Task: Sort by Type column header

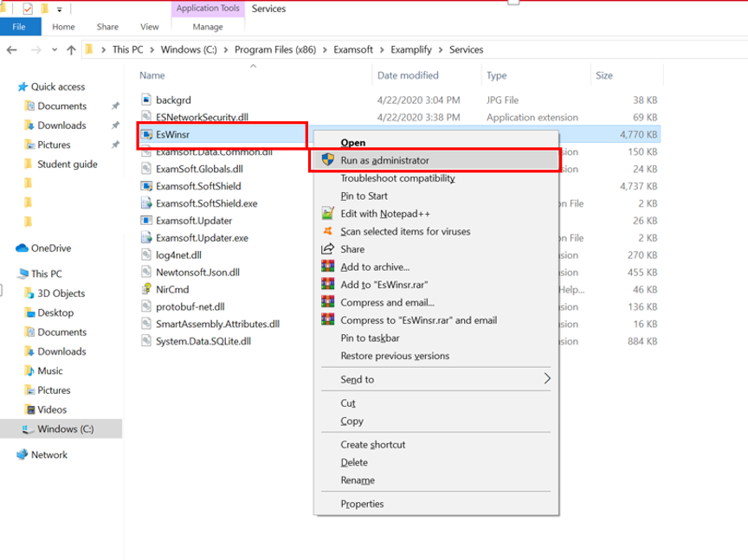Action: 497,75
